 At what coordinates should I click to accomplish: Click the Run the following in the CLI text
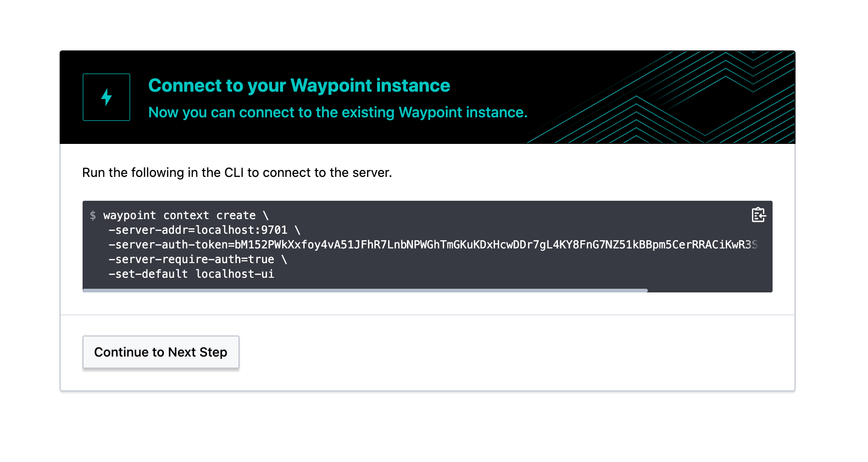(x=237, y=173)
